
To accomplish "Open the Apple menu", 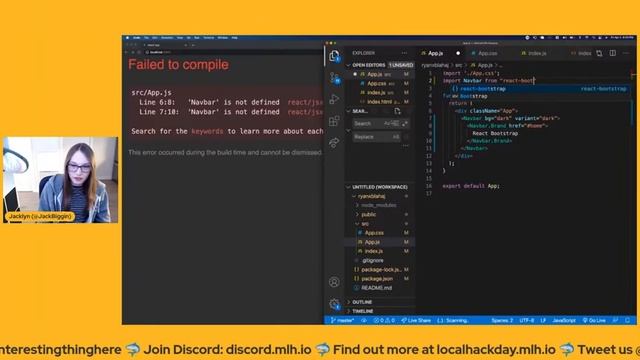I will [x=127, y=38].
